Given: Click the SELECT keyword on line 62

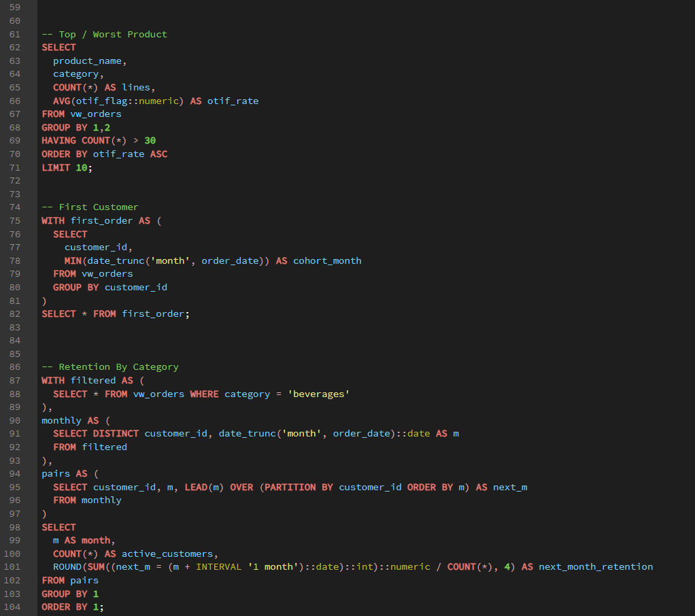Looking at the screenshot, I should 58,47.
